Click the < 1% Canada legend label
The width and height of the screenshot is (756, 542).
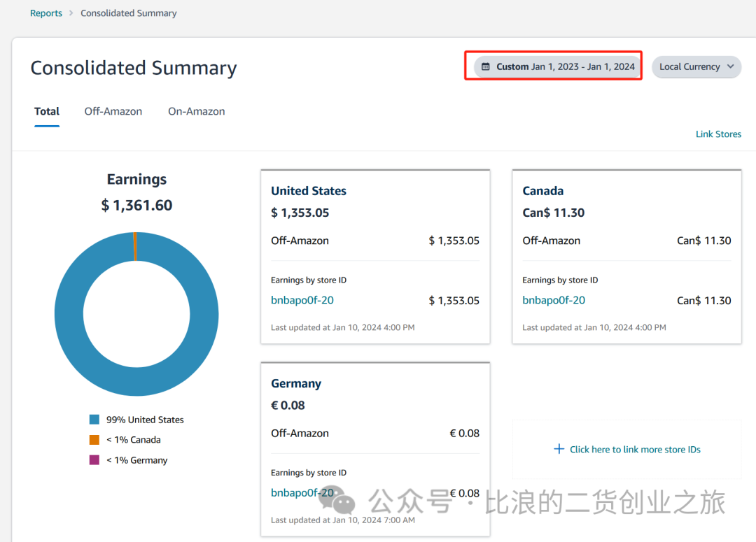pyautogui.click(x=134, y=440)
